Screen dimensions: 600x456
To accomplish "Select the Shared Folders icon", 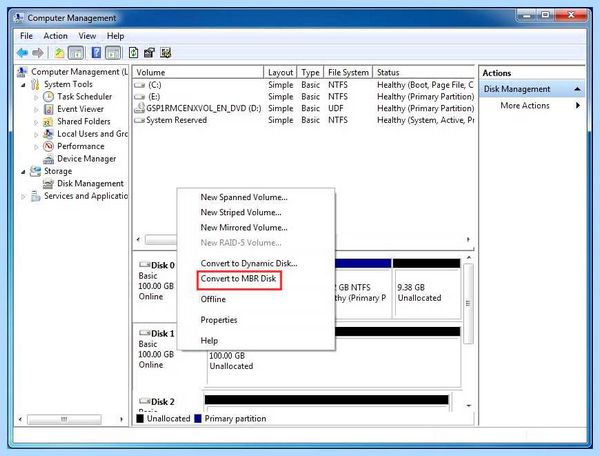I will 48,122.
